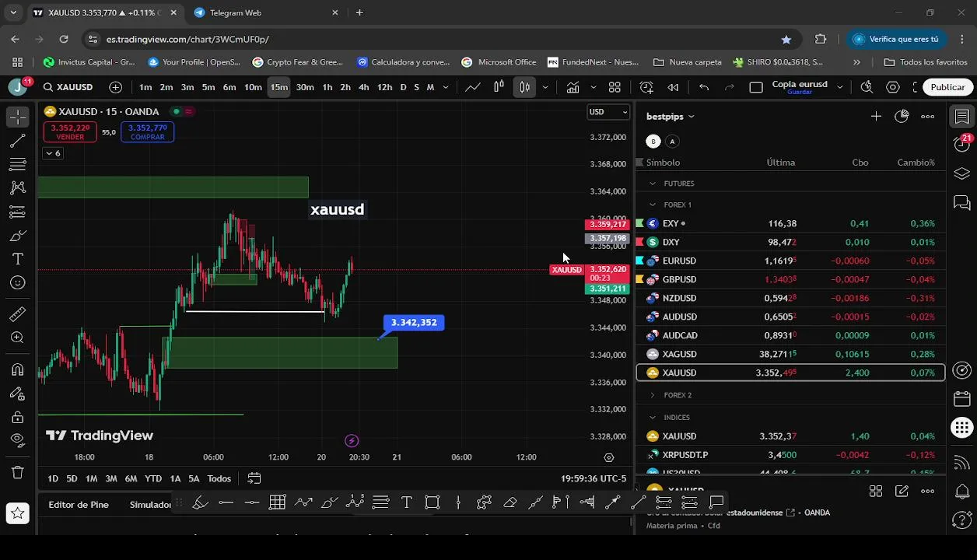Open the favorites star toolbar button
977x560 pixels.
(17, 513)
